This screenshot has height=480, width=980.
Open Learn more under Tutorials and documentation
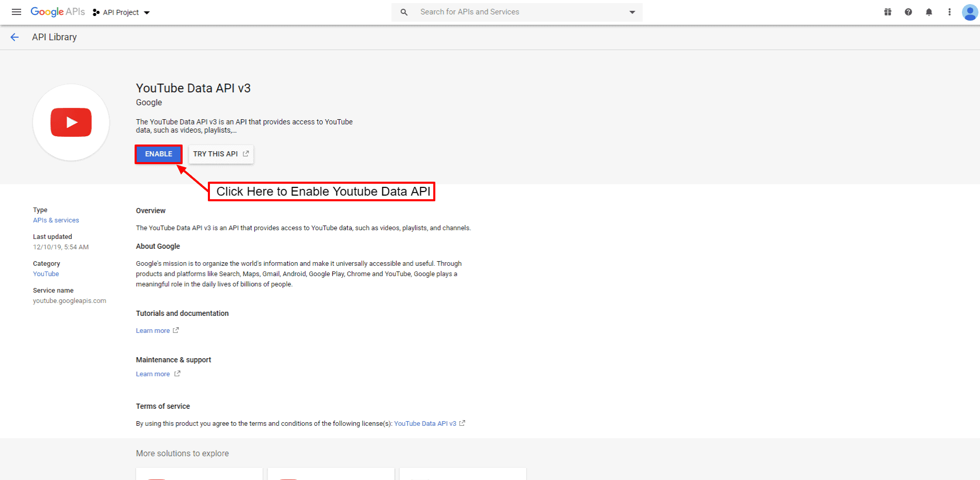(x=153, y=330)
